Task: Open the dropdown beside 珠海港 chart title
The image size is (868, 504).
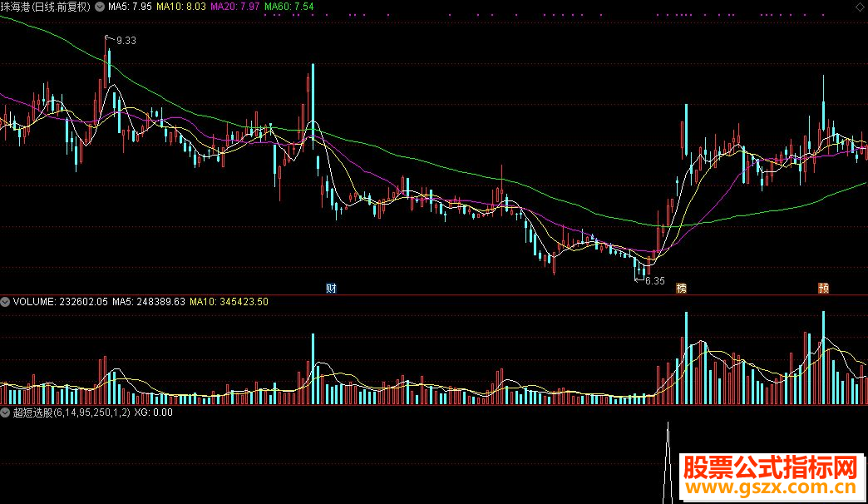Action: coord(100,7)
